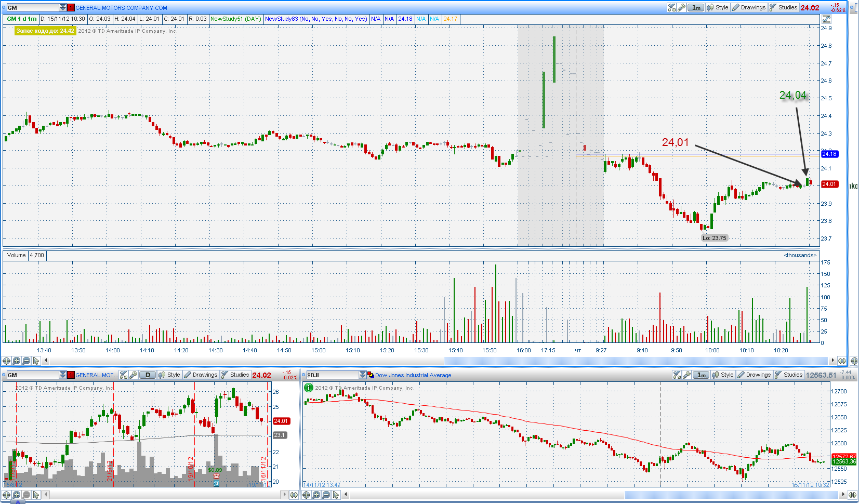Click the main chart horizontal scrollbar thumb
This screenshot has height=504, width=859.
pyautogui.click(x=635, y=361)
